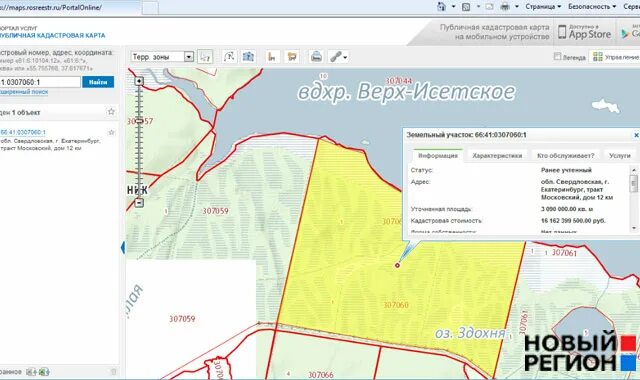Star the 66:41:0307060:1 search result

pos(111,132)
